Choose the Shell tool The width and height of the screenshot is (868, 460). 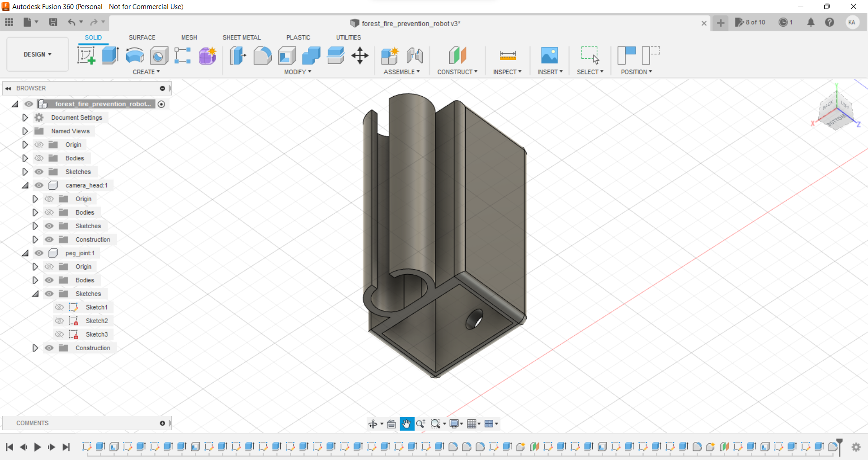287,56
